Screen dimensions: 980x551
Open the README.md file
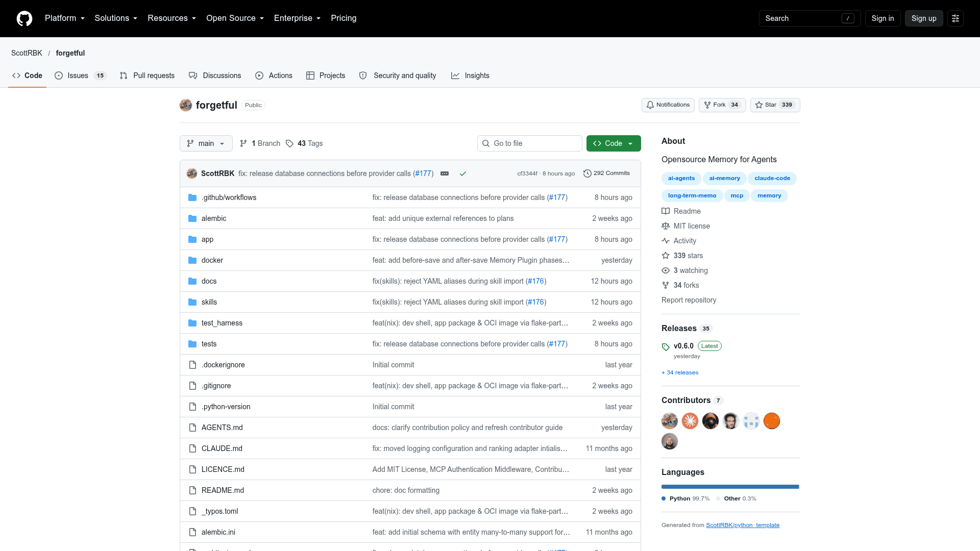tap(223, 490)
